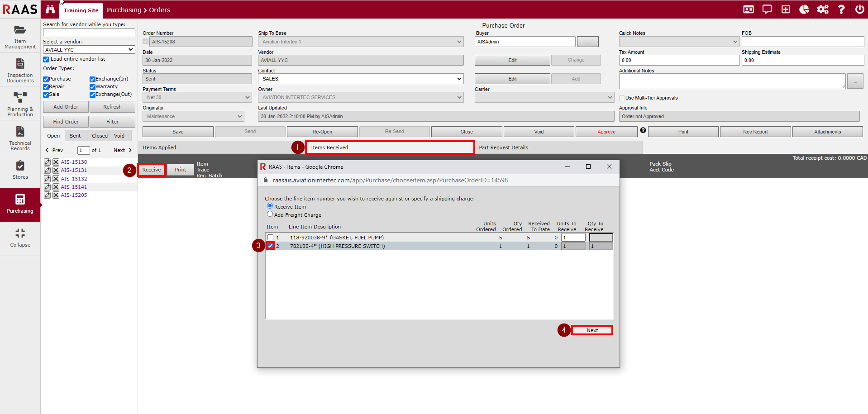Screen dimensions: 868x414
Task: Click the power logout icon
Action: pyautogui.click(x=859, y=10)
